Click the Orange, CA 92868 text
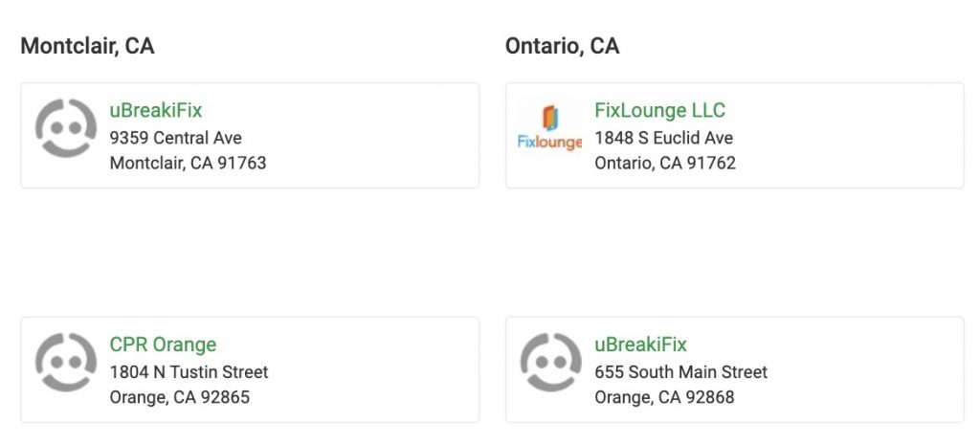980x445 pixels. click(664, 397)
